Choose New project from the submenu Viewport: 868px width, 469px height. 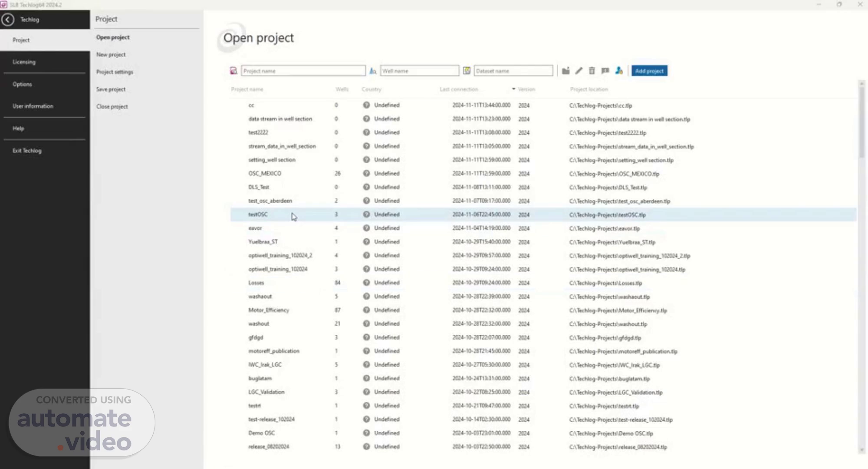(x=111, y=55)
